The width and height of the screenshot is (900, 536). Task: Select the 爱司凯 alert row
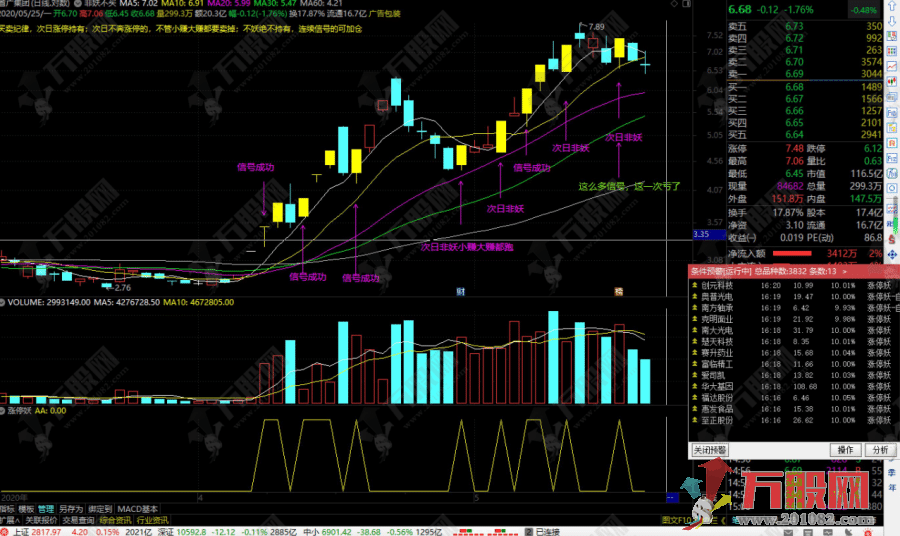[794, 375]
